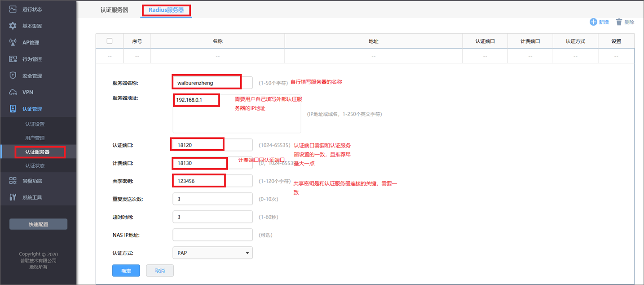Click the AP管理 antenna icon
Viewport: 644px width, 285px height.
coord(13,42)
